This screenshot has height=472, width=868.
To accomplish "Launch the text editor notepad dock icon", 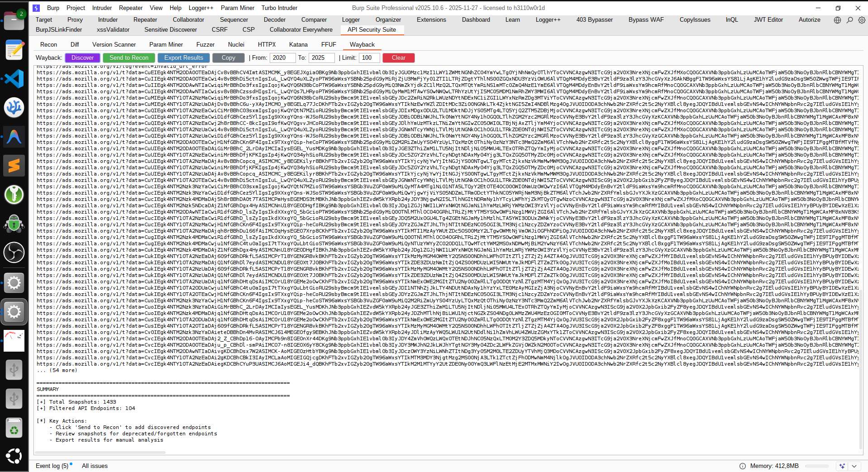I will click(14, 50).
